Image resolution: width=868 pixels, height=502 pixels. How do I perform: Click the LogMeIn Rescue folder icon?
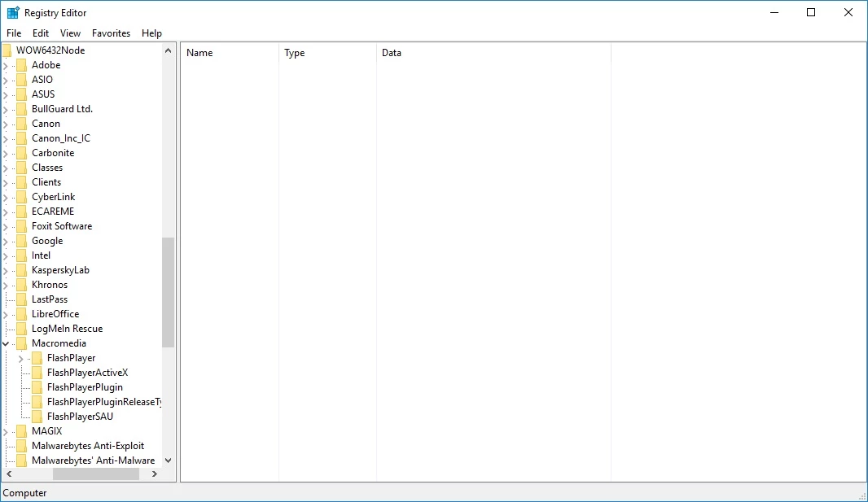coord(21,329)
